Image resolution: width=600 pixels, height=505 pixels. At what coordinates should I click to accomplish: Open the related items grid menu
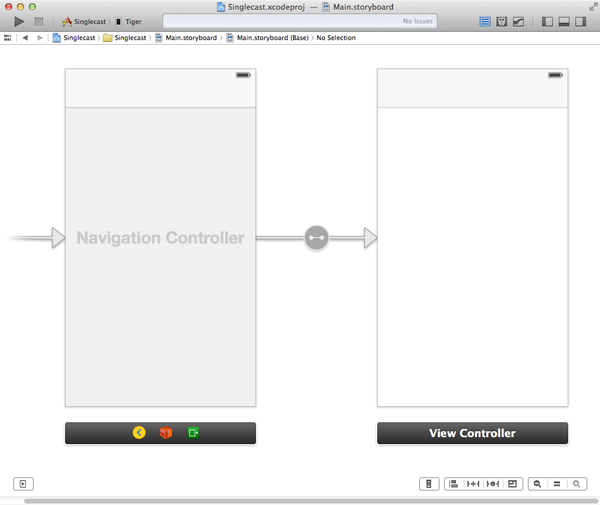click(x=7, y=37)
